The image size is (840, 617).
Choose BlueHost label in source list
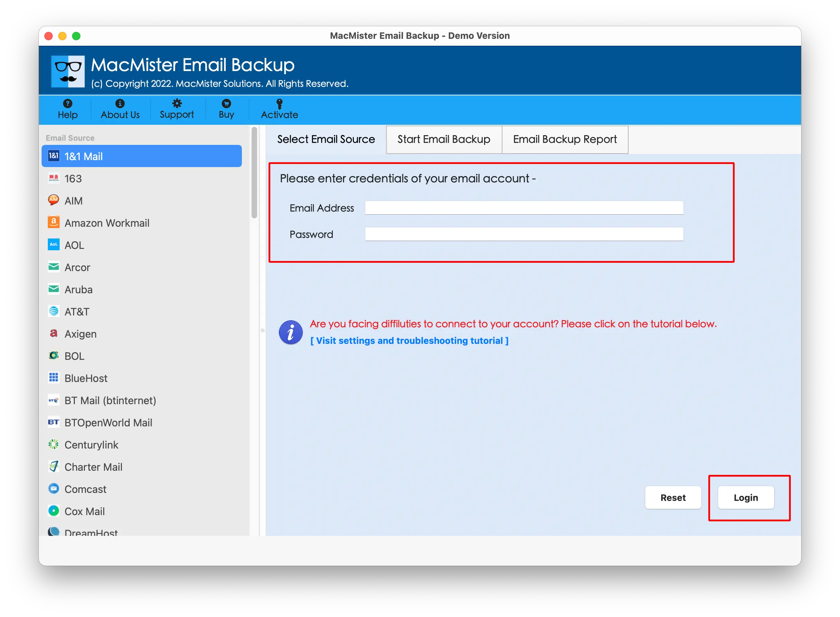[86, 378]
